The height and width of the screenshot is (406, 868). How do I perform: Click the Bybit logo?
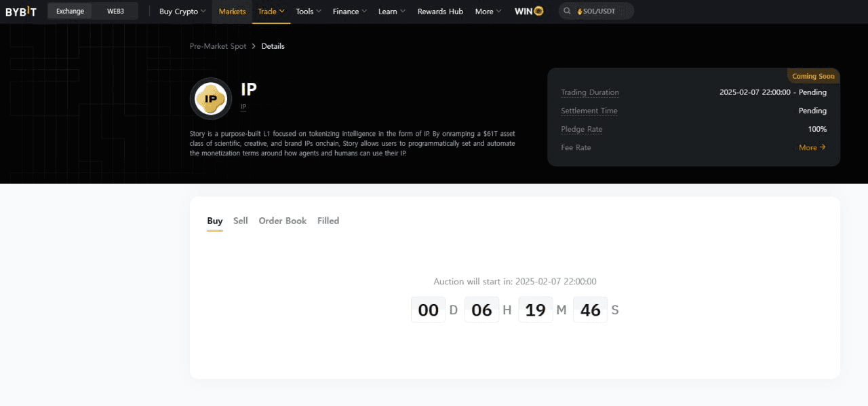tap(21, 12)
